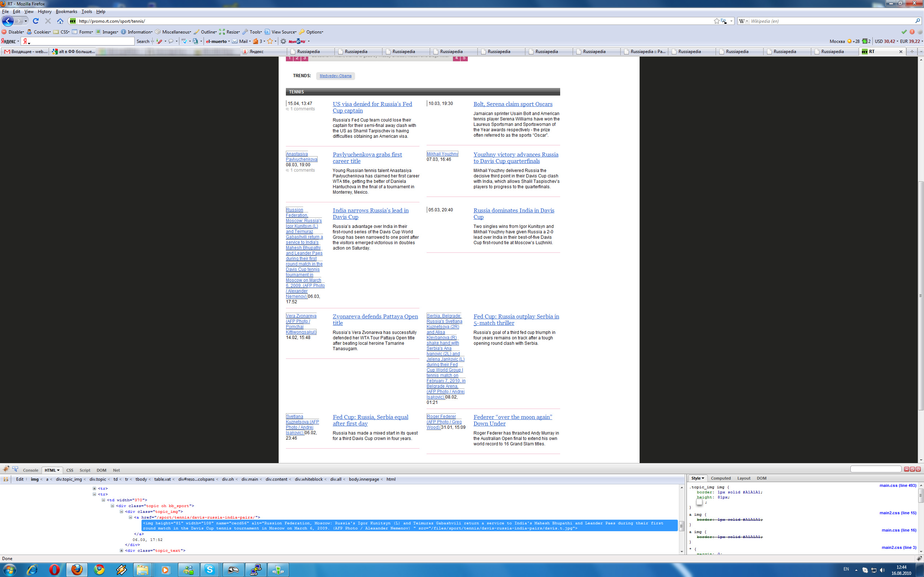Screen dimensions: 924x577
Task: Switch to Computed side panel tab
Action: tap(720, 478)
